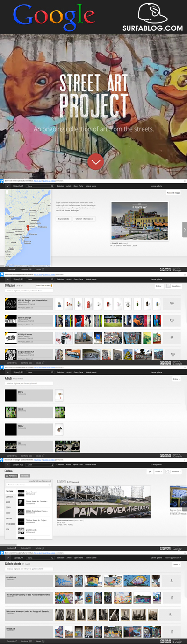187x644 pixels.
Task: Click the red location pin on the map
Action: pos(28,228)
